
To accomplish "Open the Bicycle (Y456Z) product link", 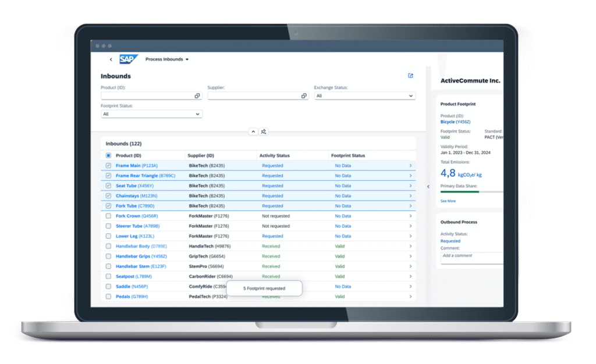I will point(455,122).
